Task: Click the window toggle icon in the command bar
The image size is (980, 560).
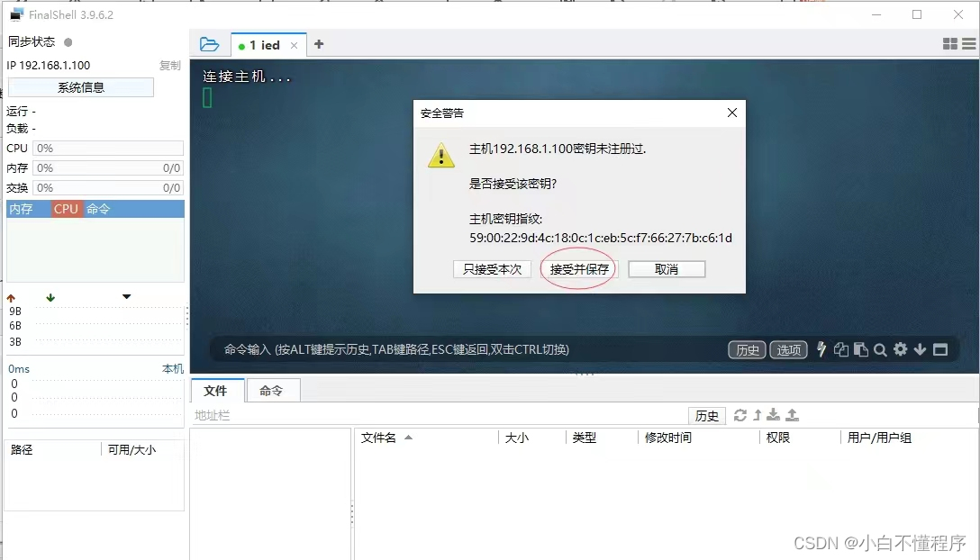Action: [940, 350]
